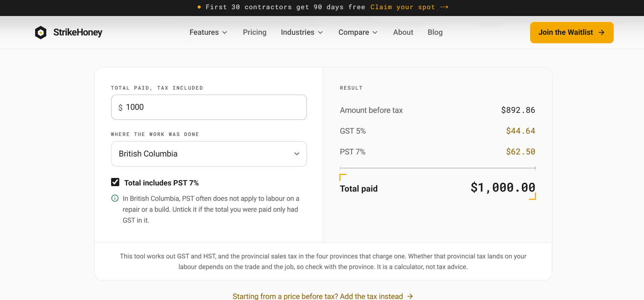Image resolution: width=644 pixels, height=300 pixels.
Task: Click the Amount before tax label
Action: click(371, 110)
